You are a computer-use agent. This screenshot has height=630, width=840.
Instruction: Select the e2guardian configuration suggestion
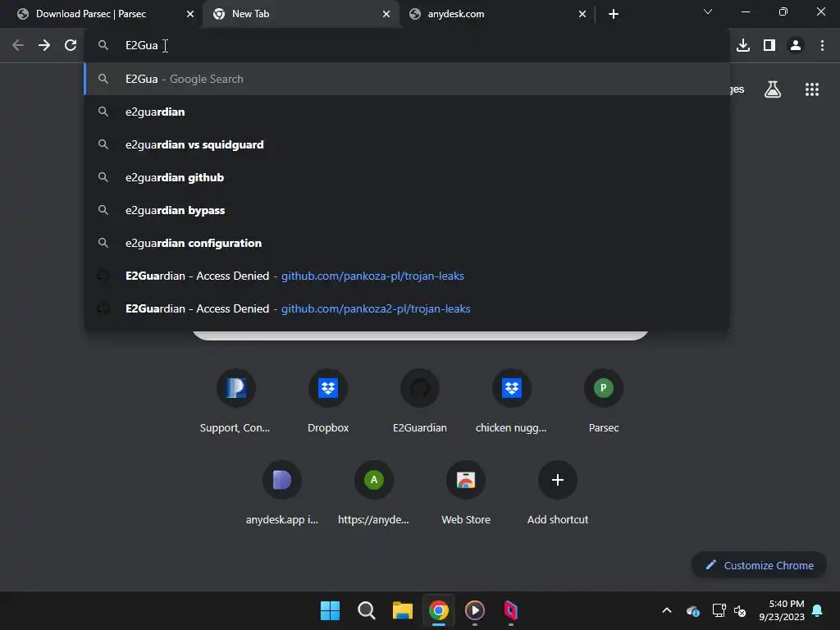click(x=407, y=243)
